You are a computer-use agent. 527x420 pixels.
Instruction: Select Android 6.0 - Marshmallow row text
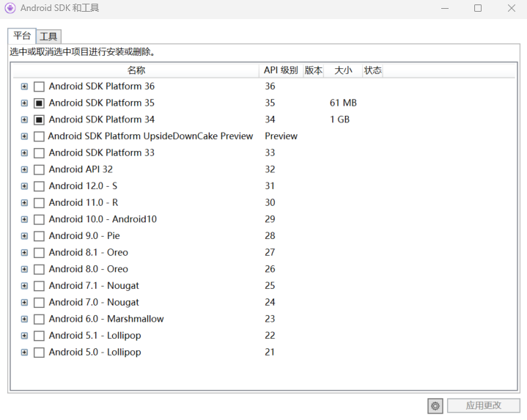point(106,319)
